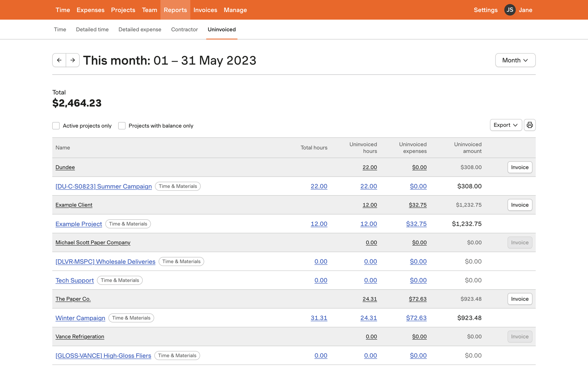This screenshot has height=368, width=588.
Task: Open the Wholesale Deliveries project link
Action: click(x=105, y=262)
